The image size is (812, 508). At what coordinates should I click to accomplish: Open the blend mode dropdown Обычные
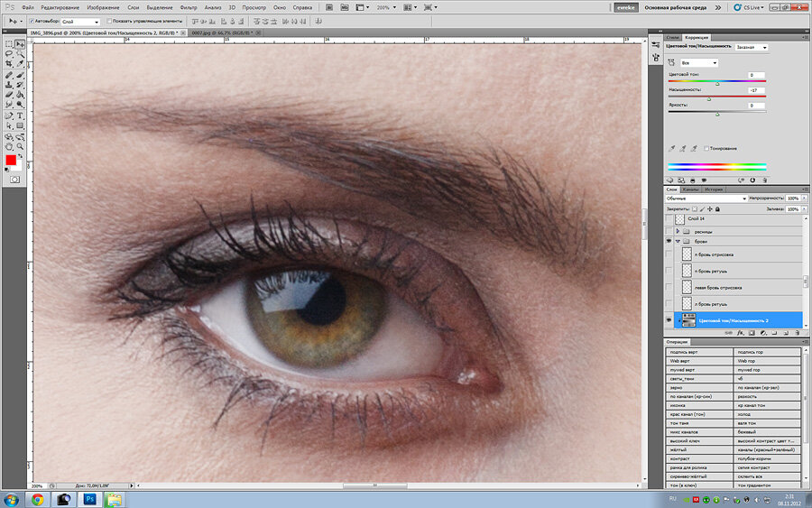pos(706,199)
